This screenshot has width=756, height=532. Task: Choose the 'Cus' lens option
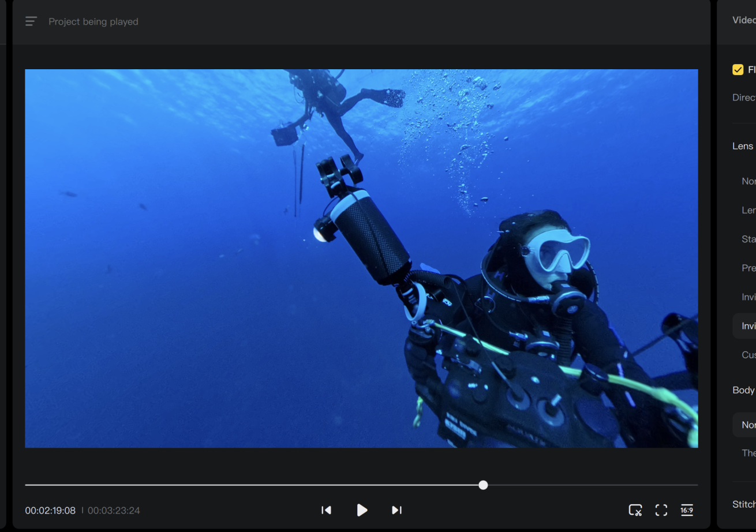click(748, 355)
